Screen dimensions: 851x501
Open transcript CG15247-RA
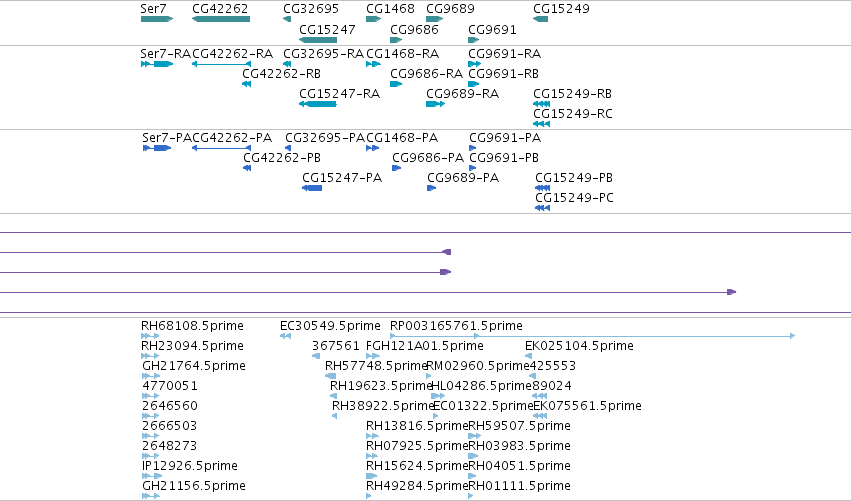(318, 104)
